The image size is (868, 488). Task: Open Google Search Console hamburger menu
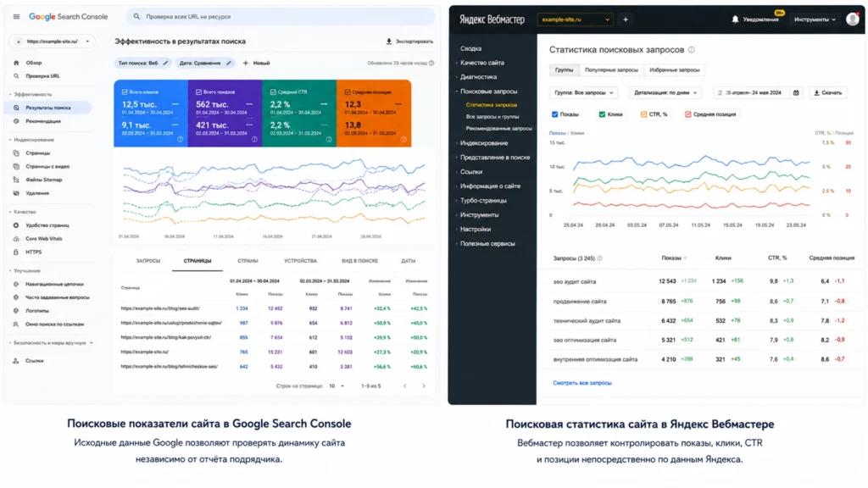click(16, 17)
